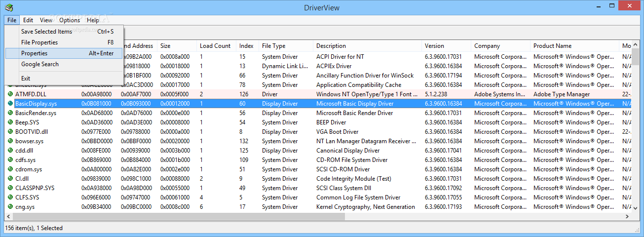
Task: Sort by the Size column header
Action: (x=177, y=46)
